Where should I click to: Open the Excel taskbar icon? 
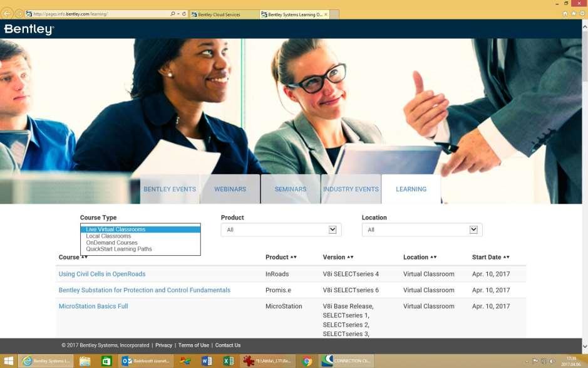pyautogui.click(x=229, y=361)
